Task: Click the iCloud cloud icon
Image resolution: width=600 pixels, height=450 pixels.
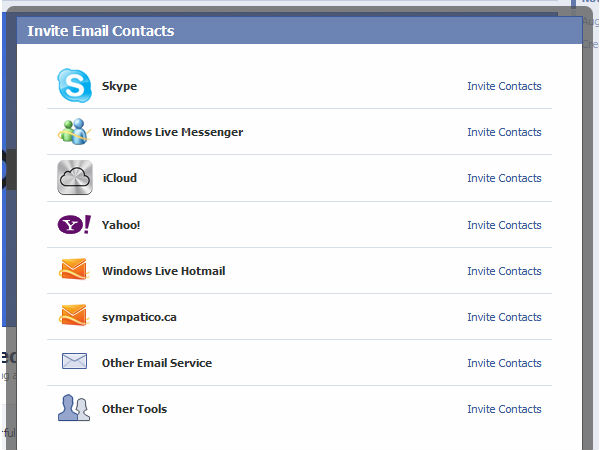Action: click(74, 178)
